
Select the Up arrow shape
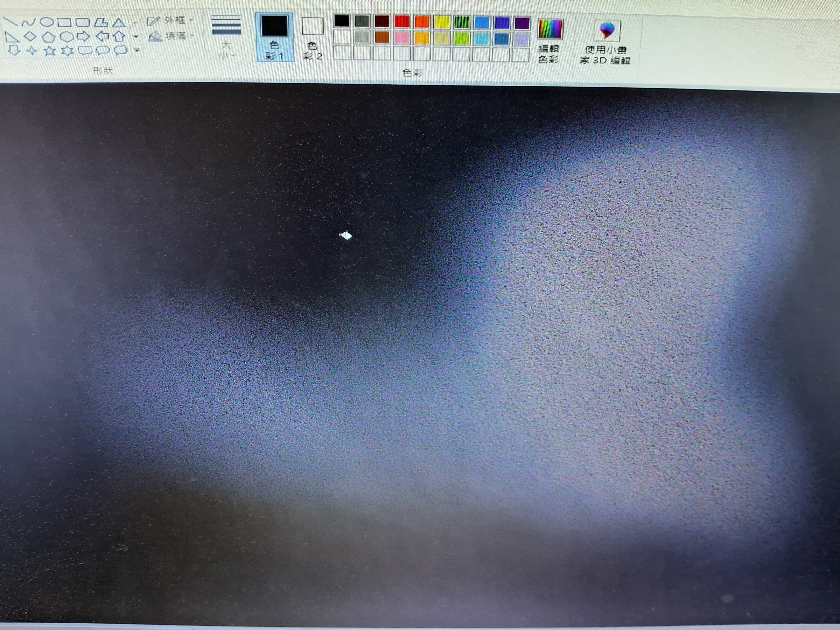pos(120,36)
